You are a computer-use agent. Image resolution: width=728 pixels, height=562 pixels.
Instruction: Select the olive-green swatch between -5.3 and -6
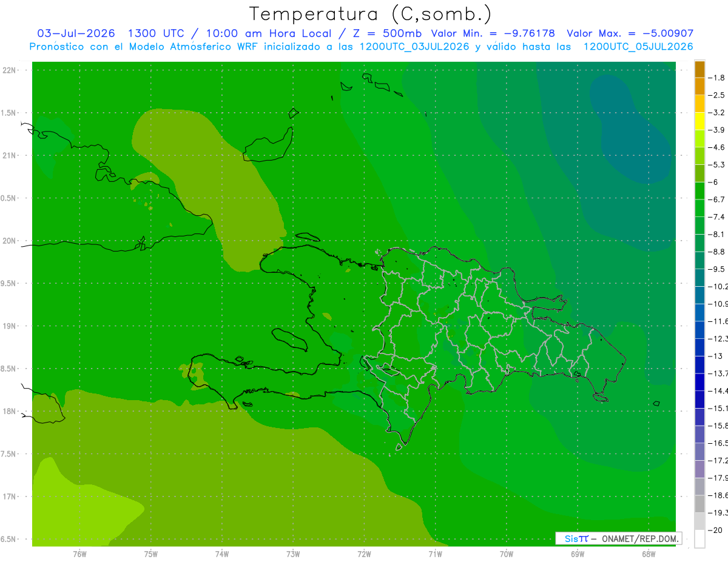point(699,173)
